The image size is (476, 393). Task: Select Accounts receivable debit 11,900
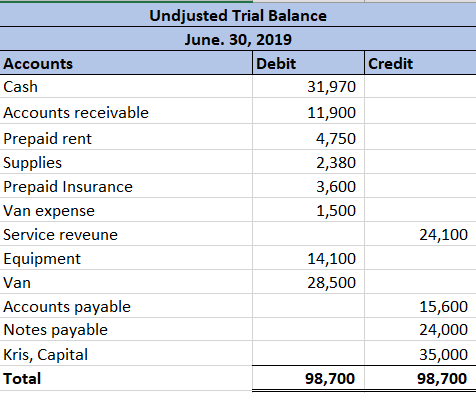308,111
